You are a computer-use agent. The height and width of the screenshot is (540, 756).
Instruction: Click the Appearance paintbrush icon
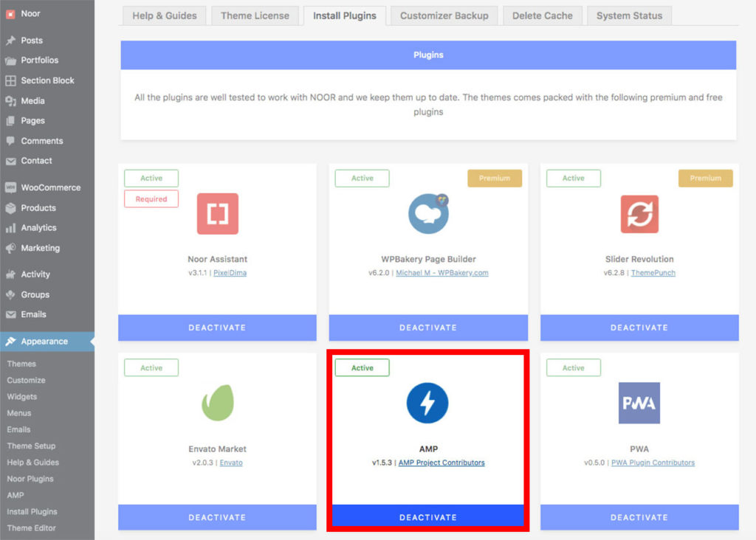(10, 342)
